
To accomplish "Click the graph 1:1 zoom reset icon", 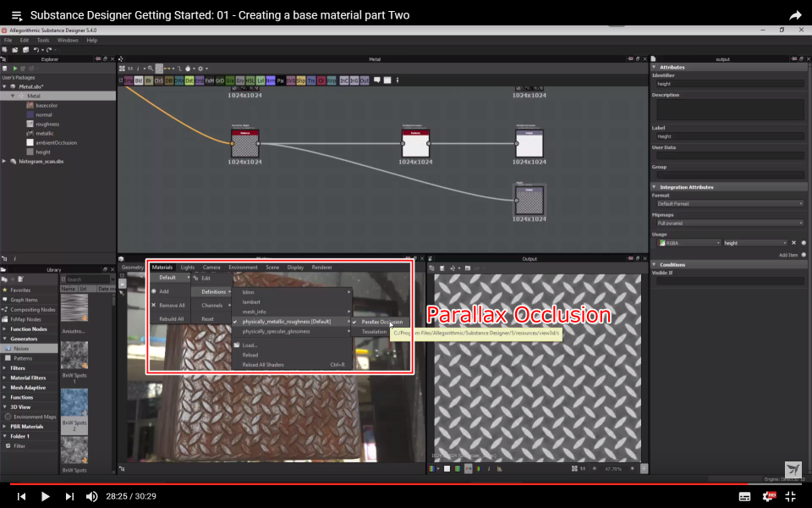I will [x=130, y=69].
